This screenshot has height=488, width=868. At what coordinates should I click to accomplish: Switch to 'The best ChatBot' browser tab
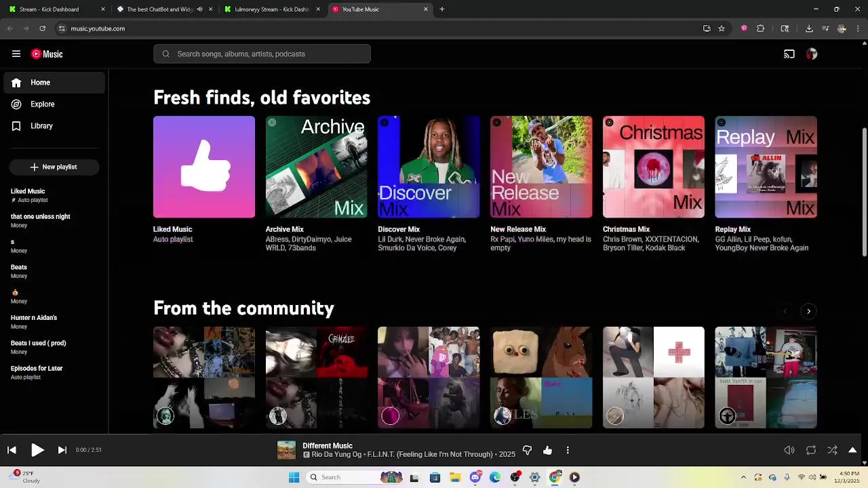tap(164, 9)
